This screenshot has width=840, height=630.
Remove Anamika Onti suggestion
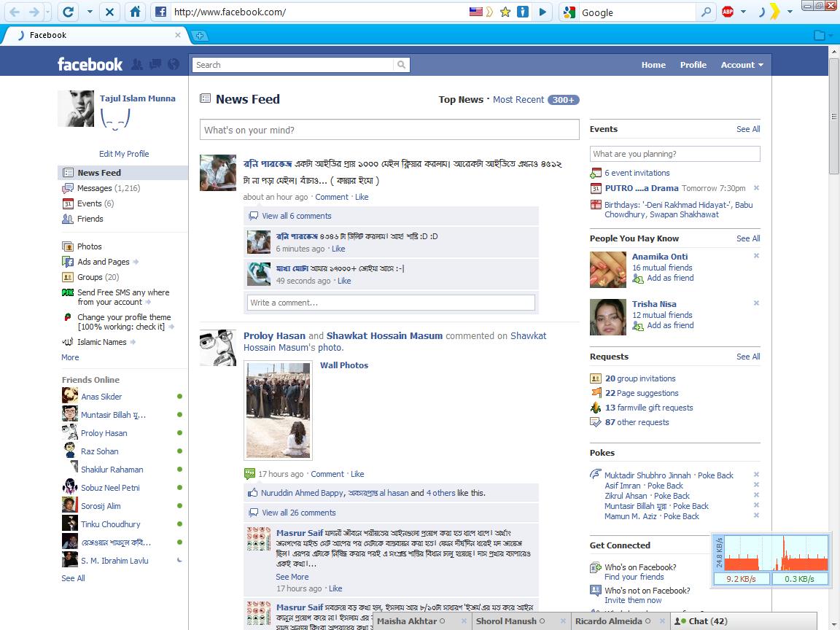point(756,255)
